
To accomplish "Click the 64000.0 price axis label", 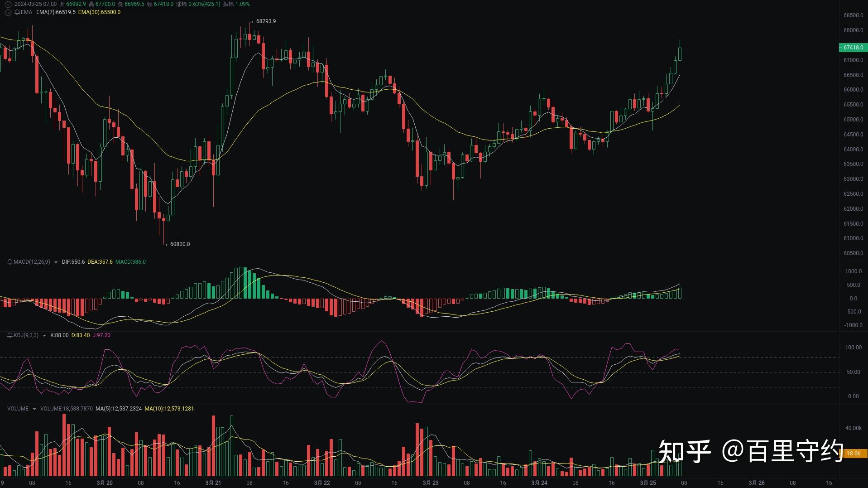I will pyautogui.click(x=853, y=150).
